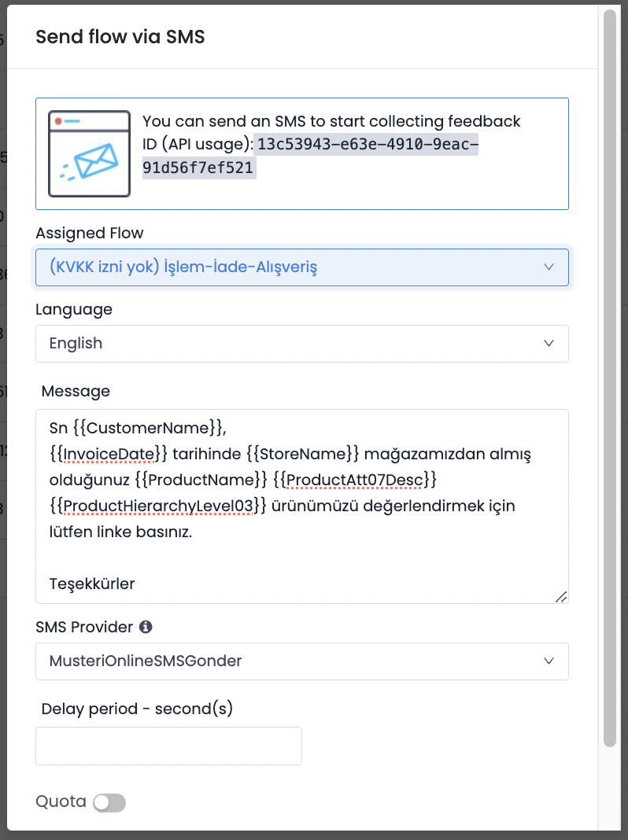Open the Assigned Flow dropdown

(x=301, y=267)
